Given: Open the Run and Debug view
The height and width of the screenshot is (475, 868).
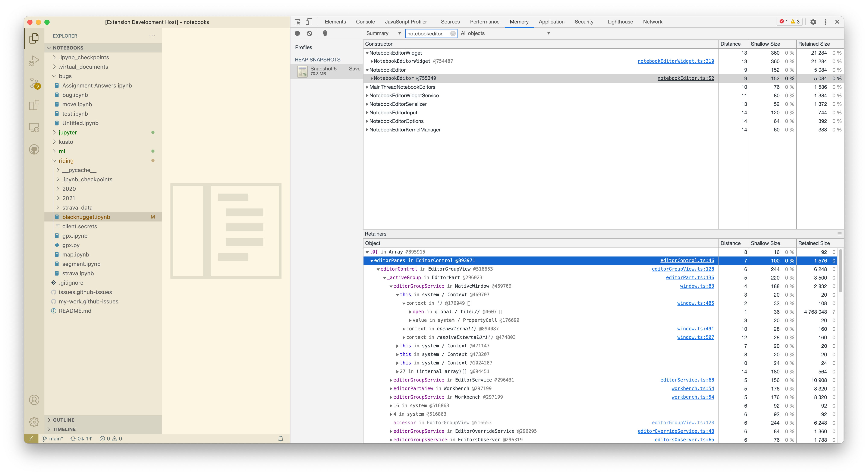Looking at the screenshot, I should tap(34, 61).
